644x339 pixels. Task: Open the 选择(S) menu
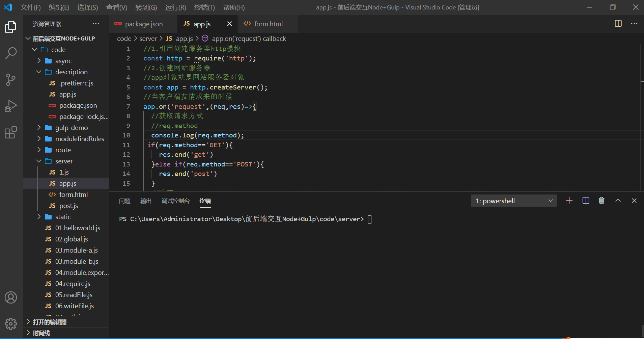pos(87,7)
